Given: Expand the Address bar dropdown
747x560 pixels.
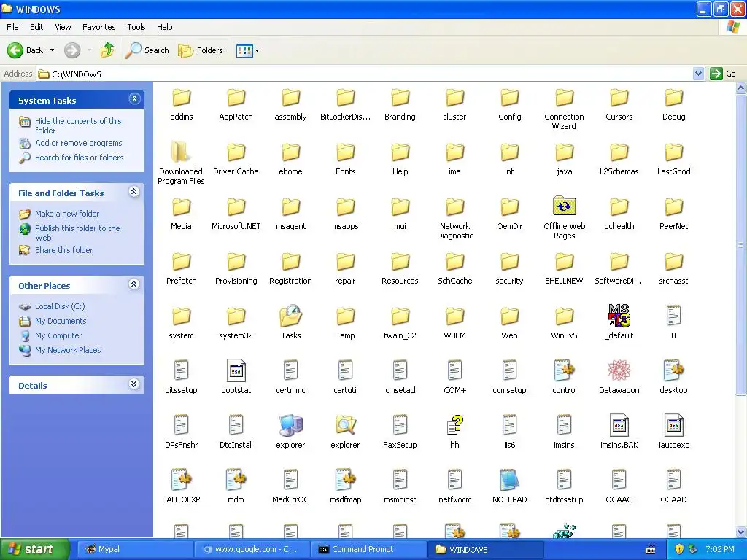Looking at the screenshot, I should (698, 74).
